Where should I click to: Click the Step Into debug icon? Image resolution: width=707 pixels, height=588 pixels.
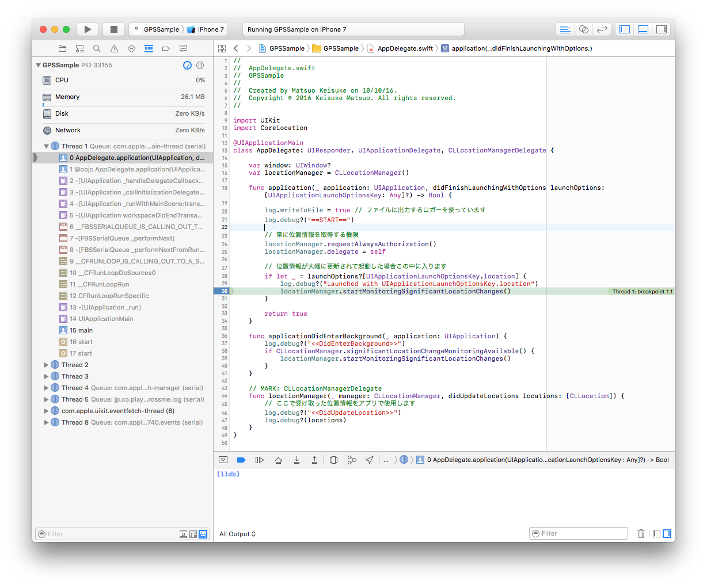[x=297, y=460]
